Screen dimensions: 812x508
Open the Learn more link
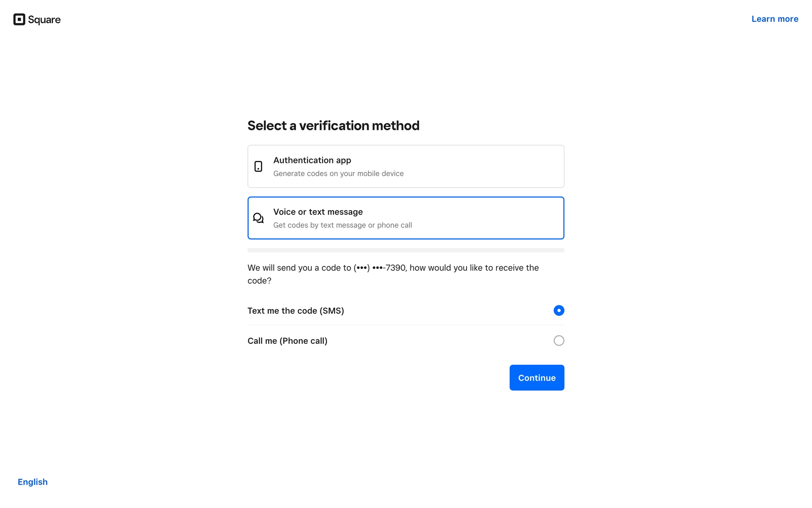point(775,19)
